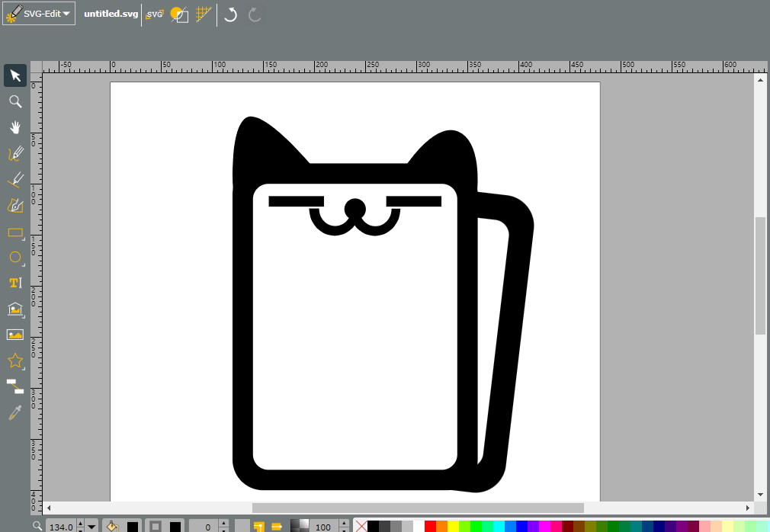Open the stroke line cap selector
This screenshot has width=770, height=532.
tap(277, 527)
